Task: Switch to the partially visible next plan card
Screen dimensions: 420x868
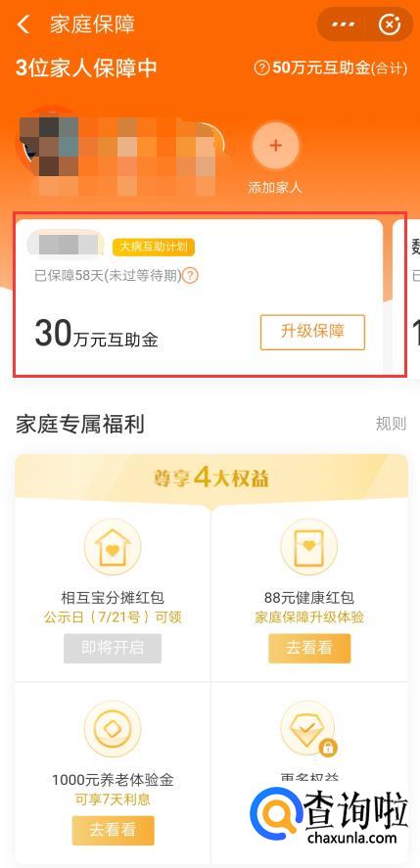Action: [x=406, y=297]
